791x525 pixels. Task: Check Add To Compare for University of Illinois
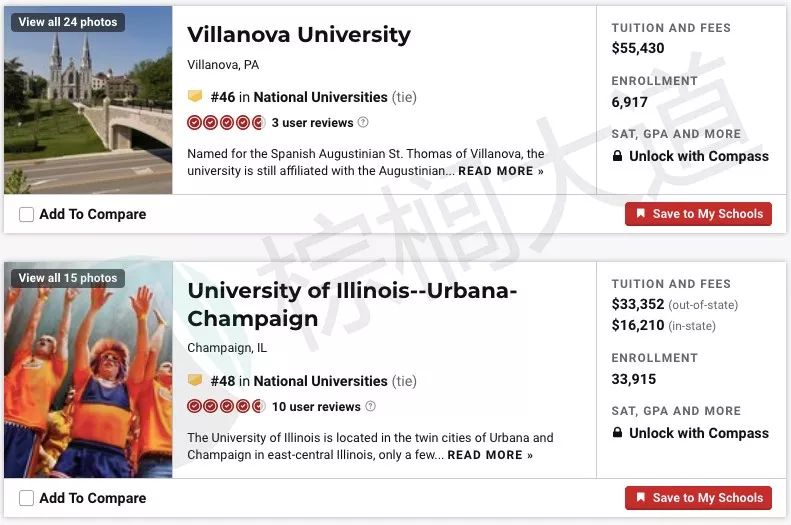(26, 498)
